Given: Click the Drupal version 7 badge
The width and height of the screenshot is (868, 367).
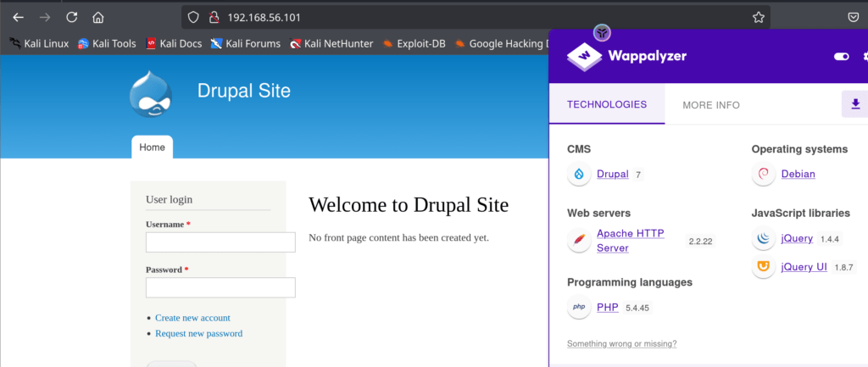Looking at the screenshot, I should [x=638, y=175].
